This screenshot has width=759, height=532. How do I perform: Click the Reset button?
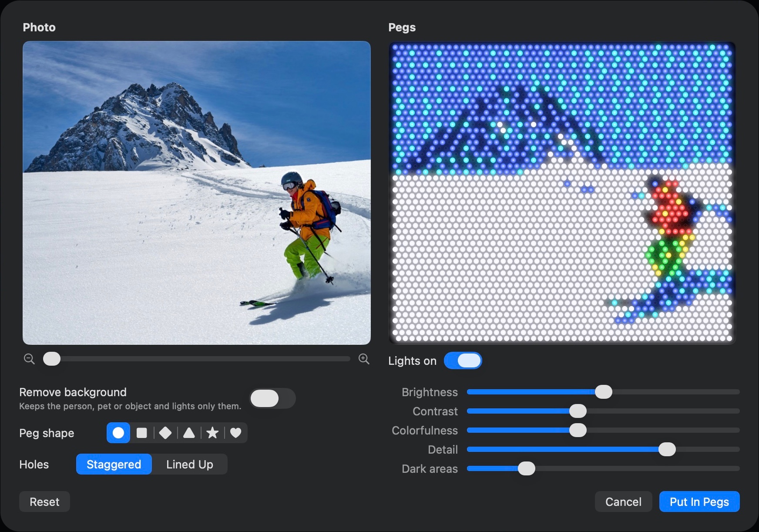pyautogui.click(x=44, y=502)
